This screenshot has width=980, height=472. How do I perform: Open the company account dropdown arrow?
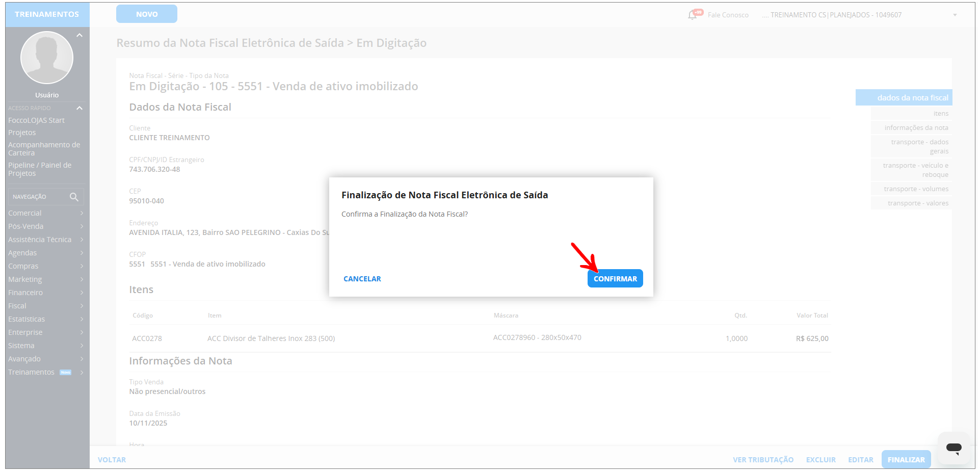point(955,15)
